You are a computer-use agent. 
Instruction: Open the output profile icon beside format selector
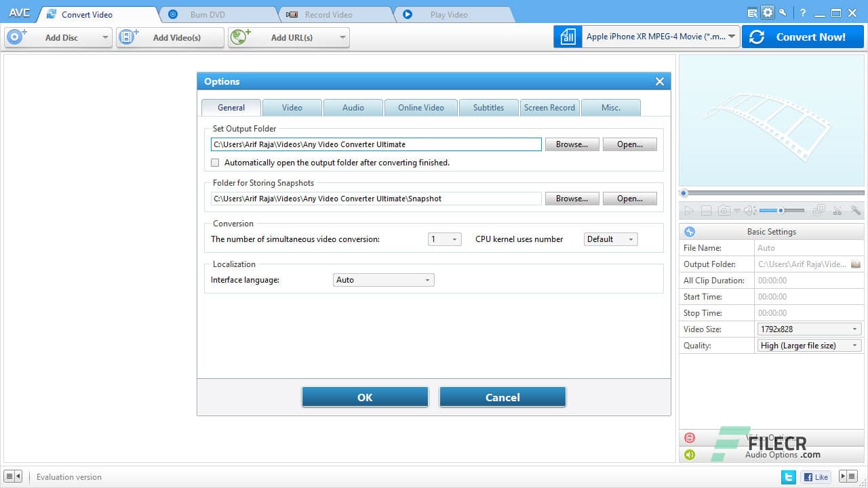568,37
